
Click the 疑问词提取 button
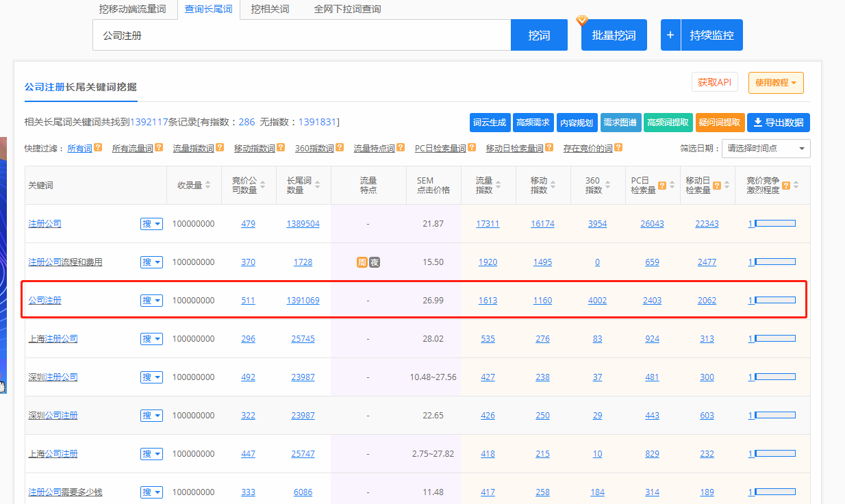click(x=720, y=123)
